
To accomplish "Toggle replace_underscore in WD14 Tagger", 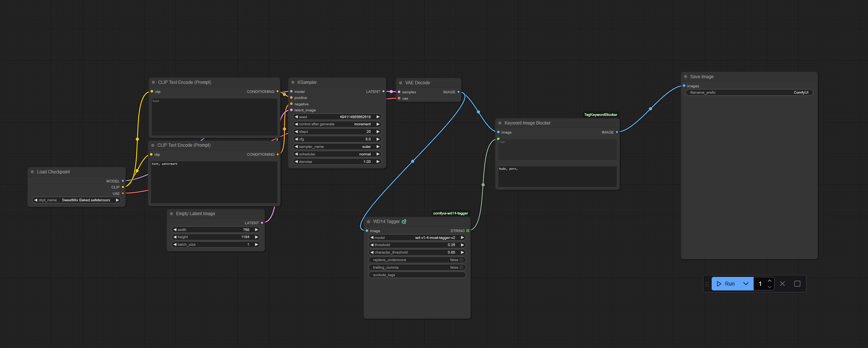I will (x=417, y=260).
